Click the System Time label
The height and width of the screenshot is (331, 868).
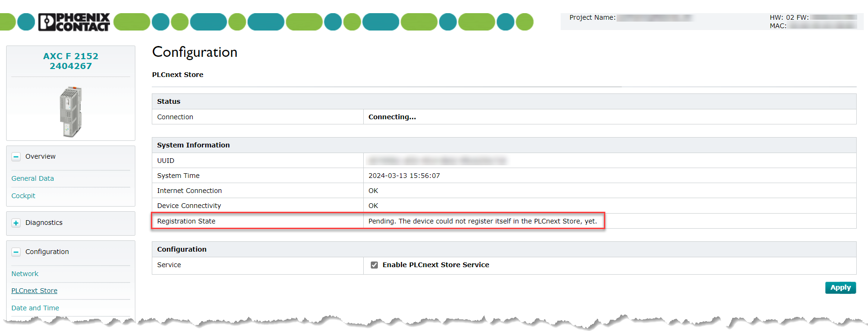[x=178, y=176]
